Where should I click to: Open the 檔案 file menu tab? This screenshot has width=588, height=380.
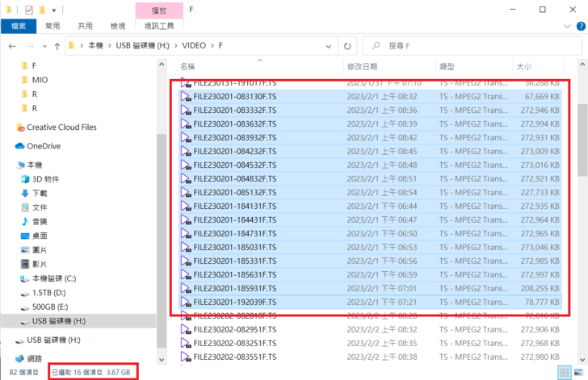point(19,26)
